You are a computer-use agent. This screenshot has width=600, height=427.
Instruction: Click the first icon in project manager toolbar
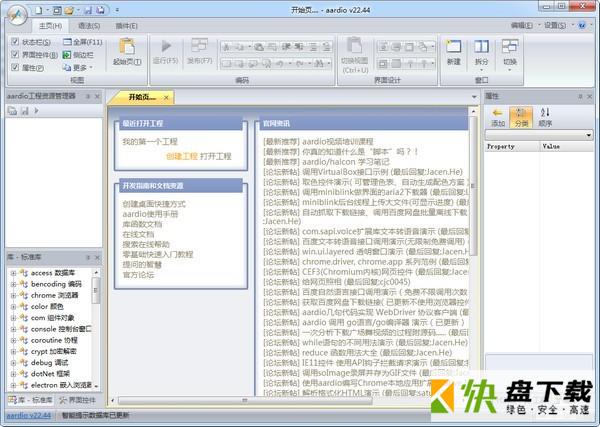(13, 111)
